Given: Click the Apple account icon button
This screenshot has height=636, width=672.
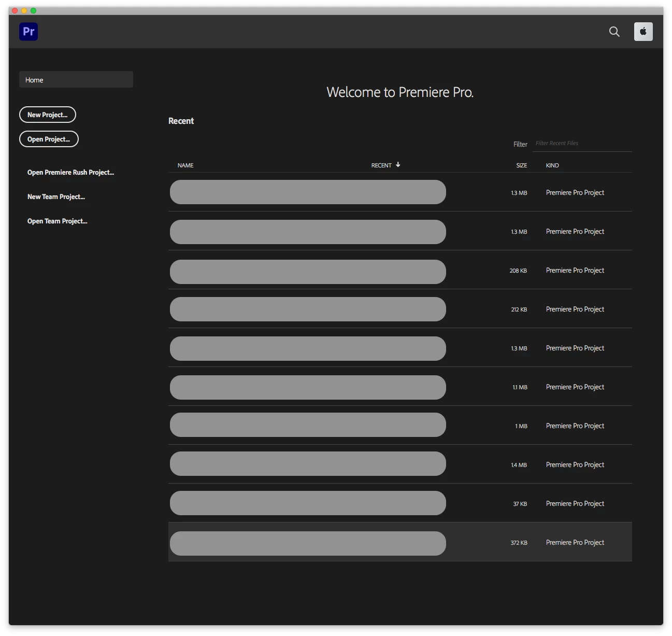Looking at the screenshot, I should pos(643,32).
